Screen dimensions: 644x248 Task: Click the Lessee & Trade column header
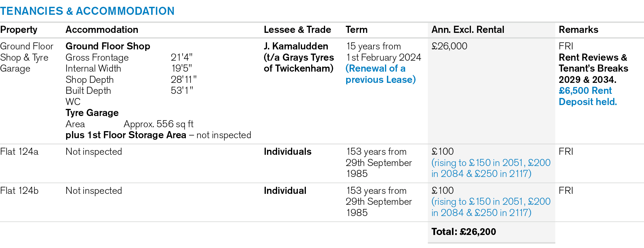click(297, 30)
